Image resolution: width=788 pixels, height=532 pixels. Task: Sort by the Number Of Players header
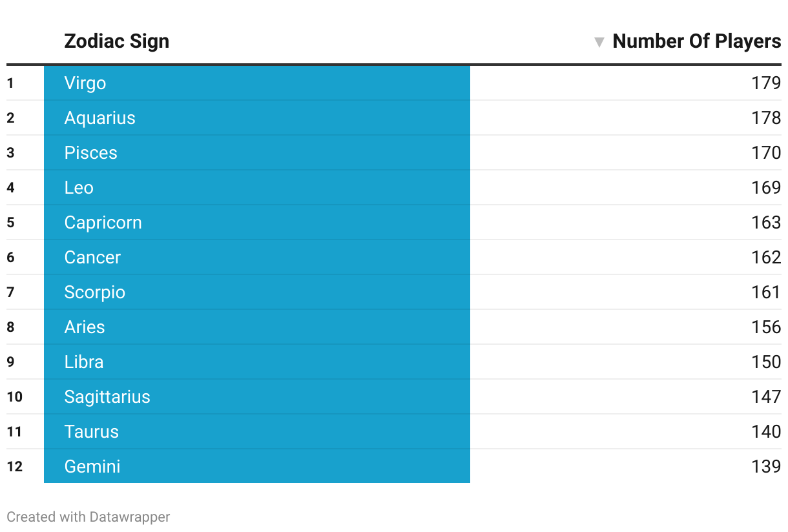coord(696,41)
